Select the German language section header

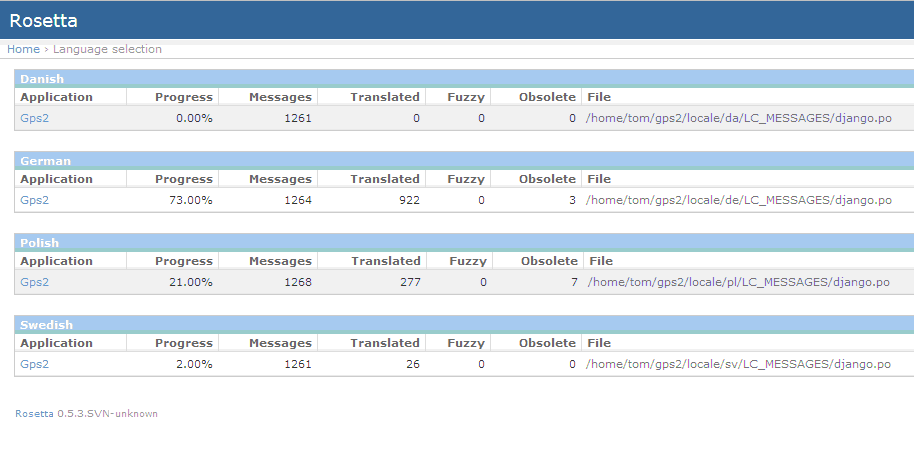[45, 161]
